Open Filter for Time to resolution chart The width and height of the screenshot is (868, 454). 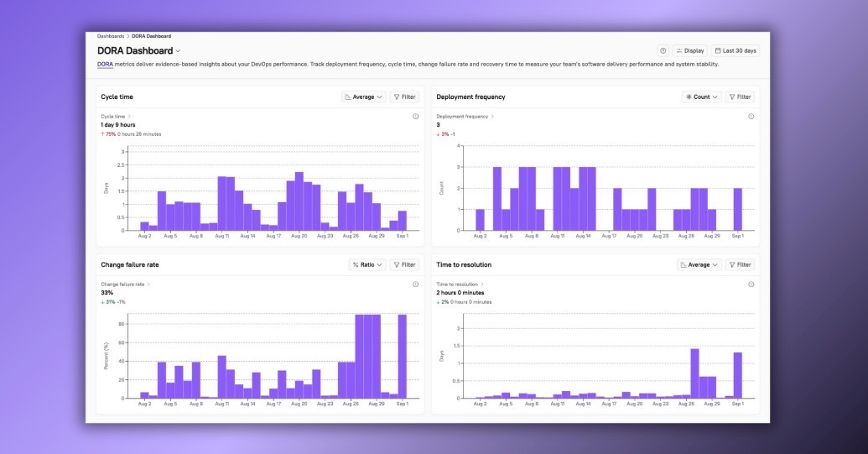(740, 265)
